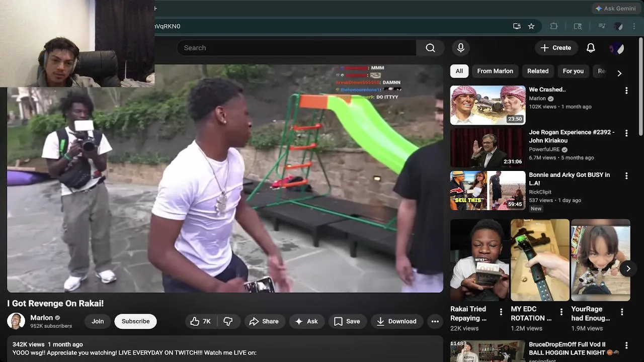Click the 59:45 duration badge
The height and width of the screenshot is (362, 644).
515,205
